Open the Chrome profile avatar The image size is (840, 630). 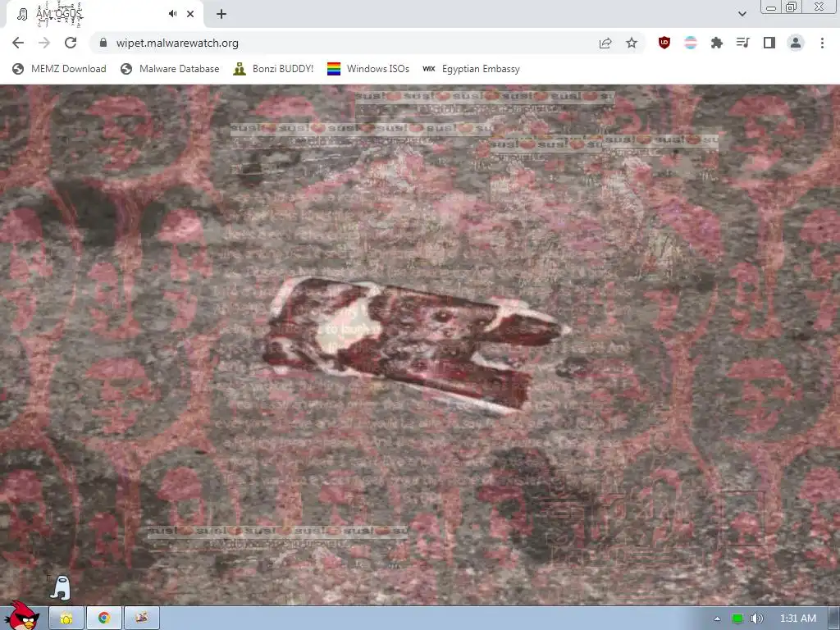coord(796,43)
